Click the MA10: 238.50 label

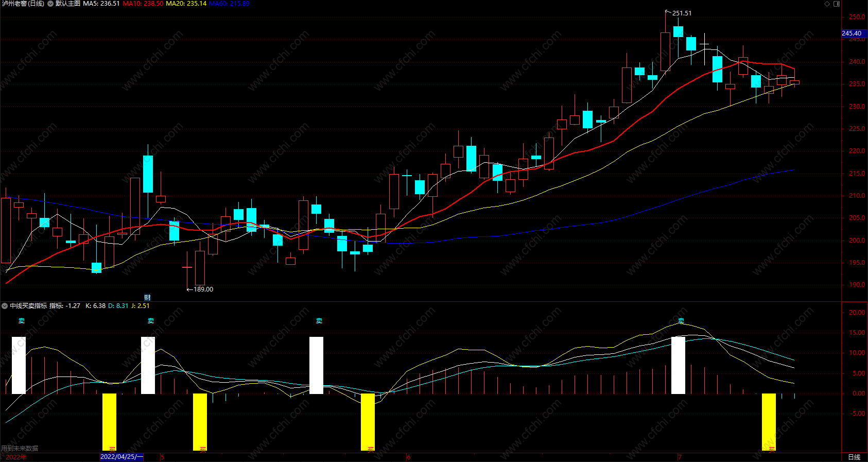pyautogui.click(x=143, y=4)
